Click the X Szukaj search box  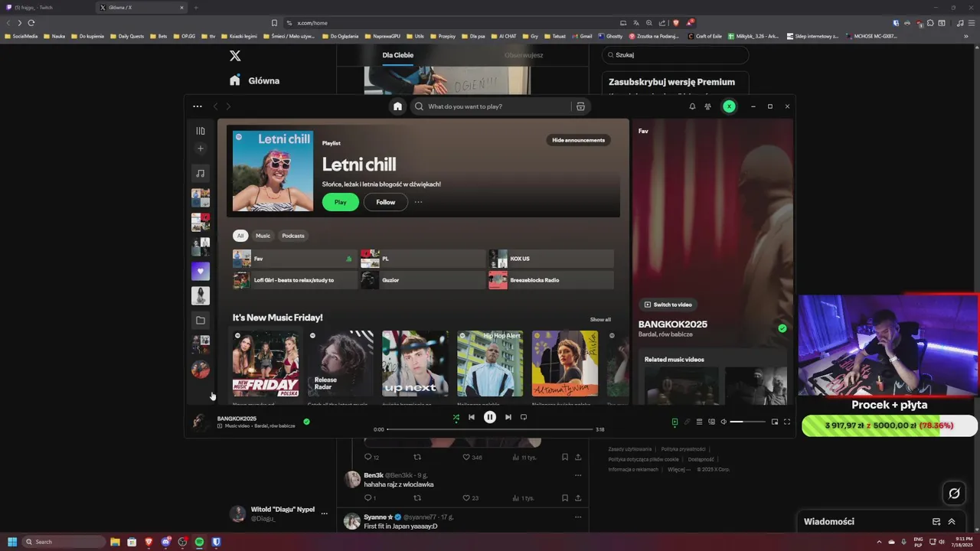coord(675,55)
